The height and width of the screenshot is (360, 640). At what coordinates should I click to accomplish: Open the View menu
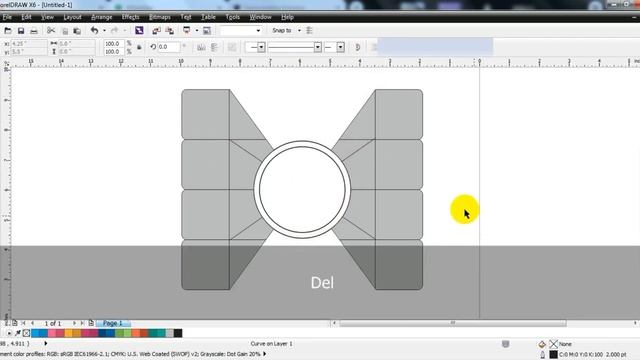(47, 17)
